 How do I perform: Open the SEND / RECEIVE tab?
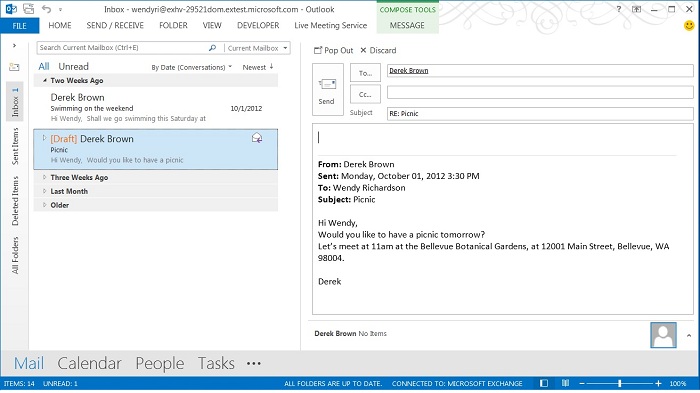[x=115, y=25]
